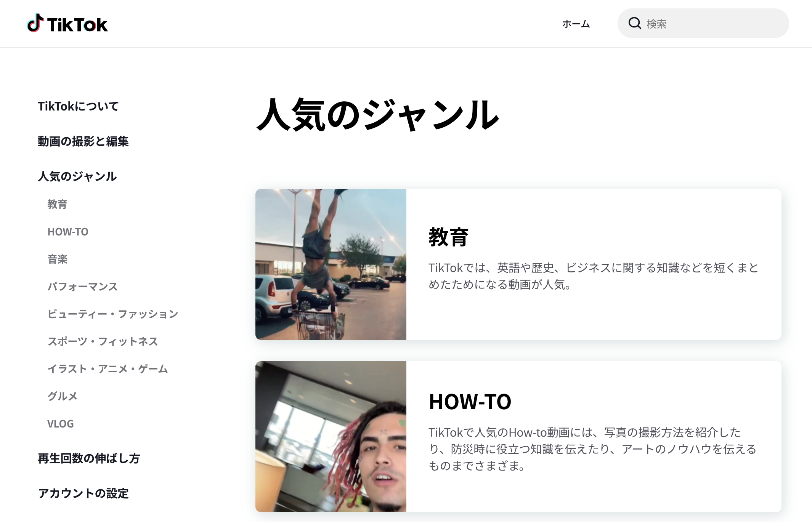Click the HOW-TO card heading
812x522 pixels.
(x=470, y=402)
